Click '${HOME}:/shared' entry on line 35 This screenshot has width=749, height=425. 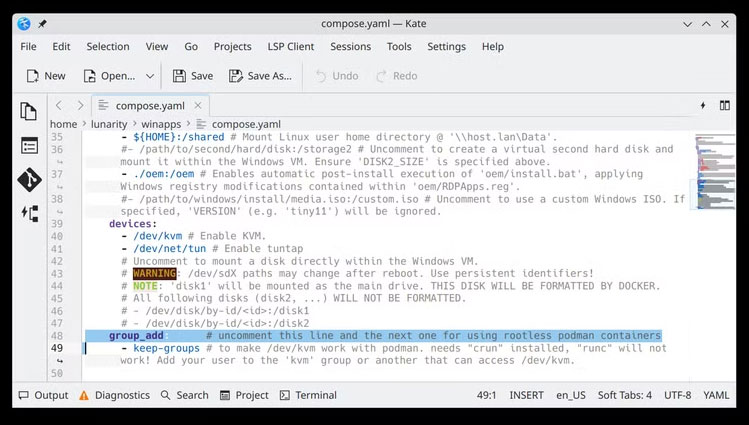pos(179,137)
